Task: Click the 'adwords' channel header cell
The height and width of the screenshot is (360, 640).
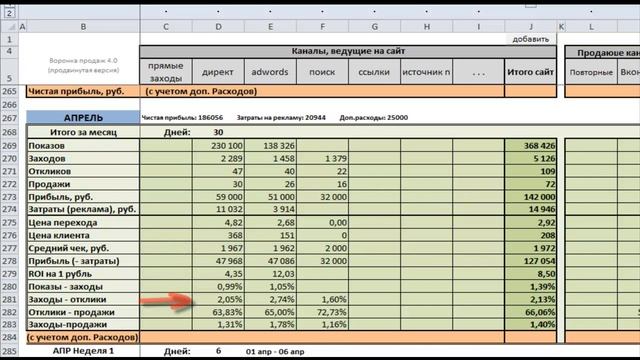Action: [270, 72]
